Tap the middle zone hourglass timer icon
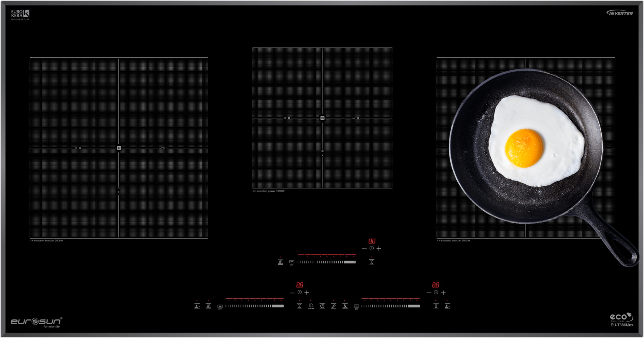The width and height of the screenshot is (644, 338). pyautogui.click(x=371, y=262)
